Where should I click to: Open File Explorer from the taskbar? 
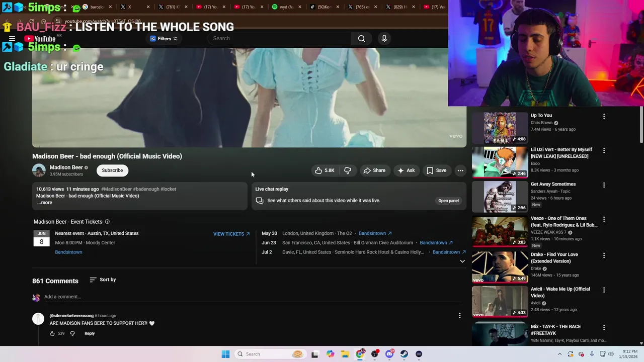[x=345, y=354]
